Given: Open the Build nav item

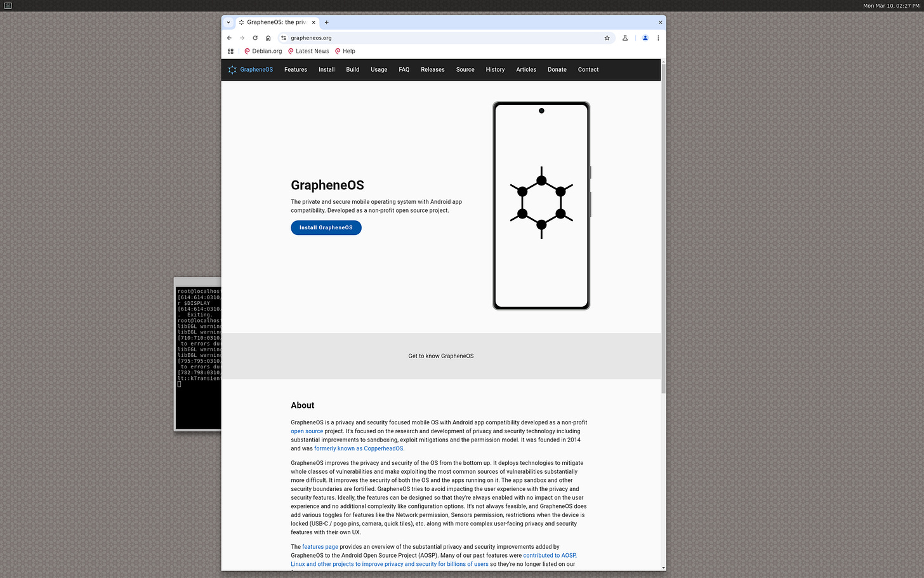Looking at the screenshot, I should [353, 70].
